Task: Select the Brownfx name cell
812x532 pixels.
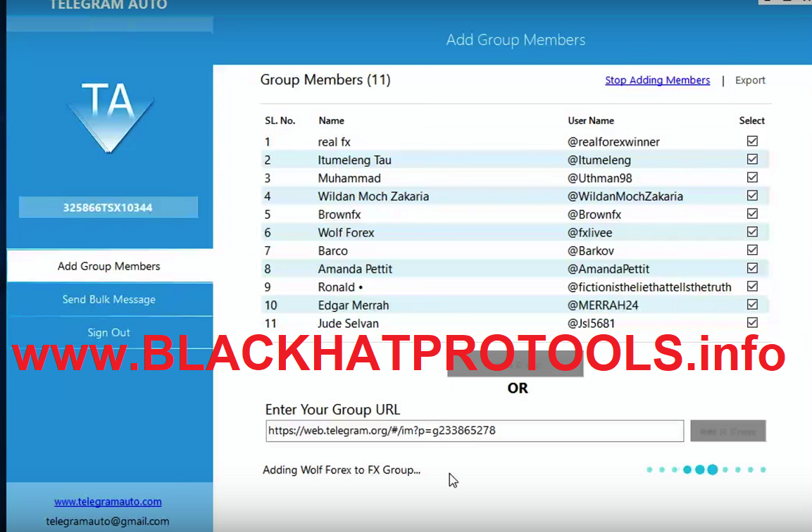Action: tap(339, 214)
